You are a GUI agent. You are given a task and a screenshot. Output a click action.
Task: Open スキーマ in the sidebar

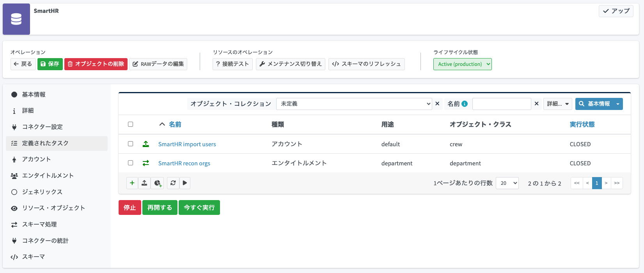57,257
